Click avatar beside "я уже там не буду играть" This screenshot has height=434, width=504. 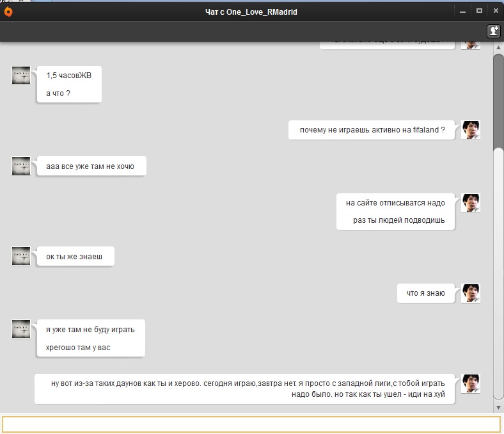pyautogui.click(x=21, y=329)
